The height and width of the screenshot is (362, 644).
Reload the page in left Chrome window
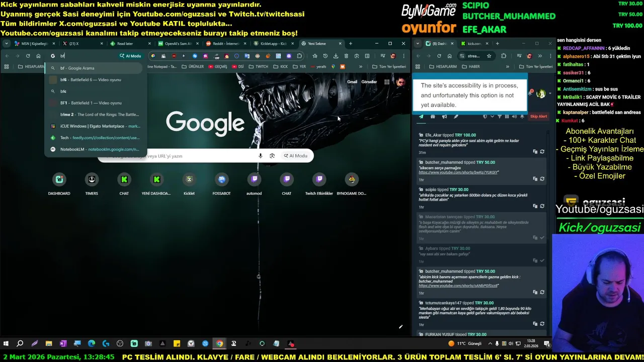pos(28,56)
